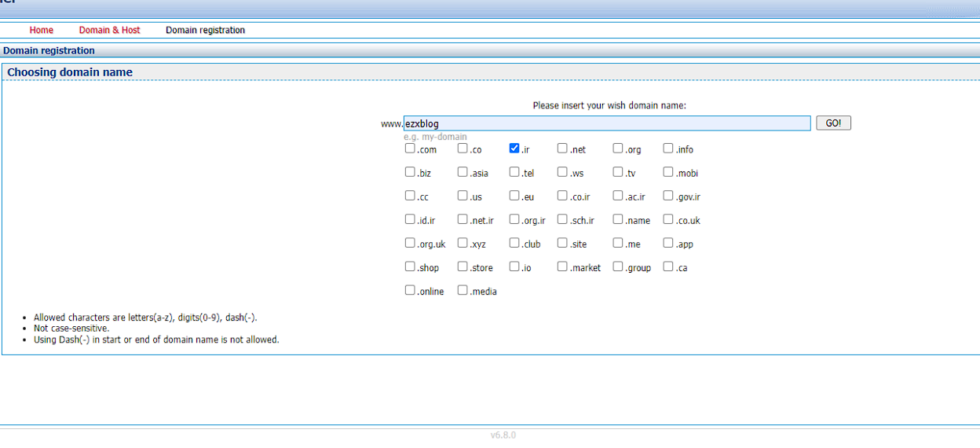Open the Domain & Host link
This screenshot has height=448, width=980.
coord(109,30)
